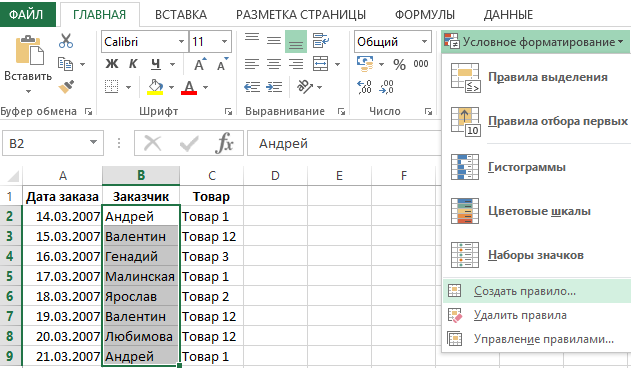Viewport: 631px width, 368px height.
Task: Click the Merge and Center icon
Action: (x=321, y=64)
